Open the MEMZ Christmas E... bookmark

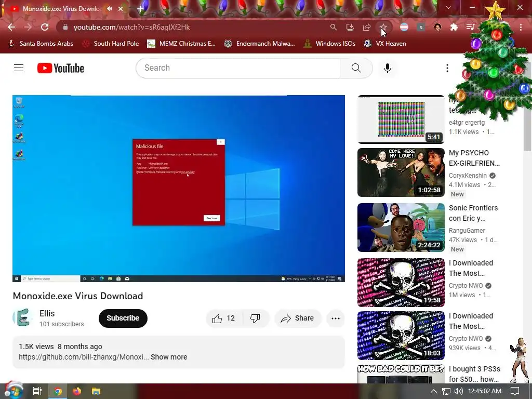(x=181, y=44)
